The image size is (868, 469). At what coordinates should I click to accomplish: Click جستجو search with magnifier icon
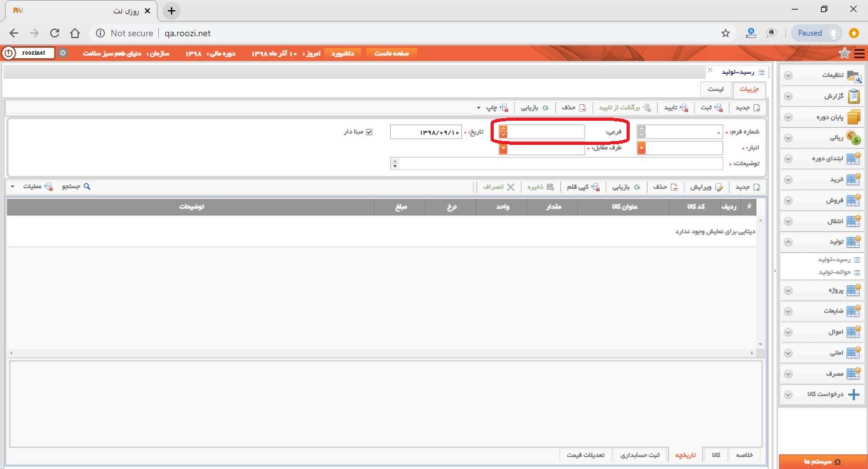tap(76, 187)
